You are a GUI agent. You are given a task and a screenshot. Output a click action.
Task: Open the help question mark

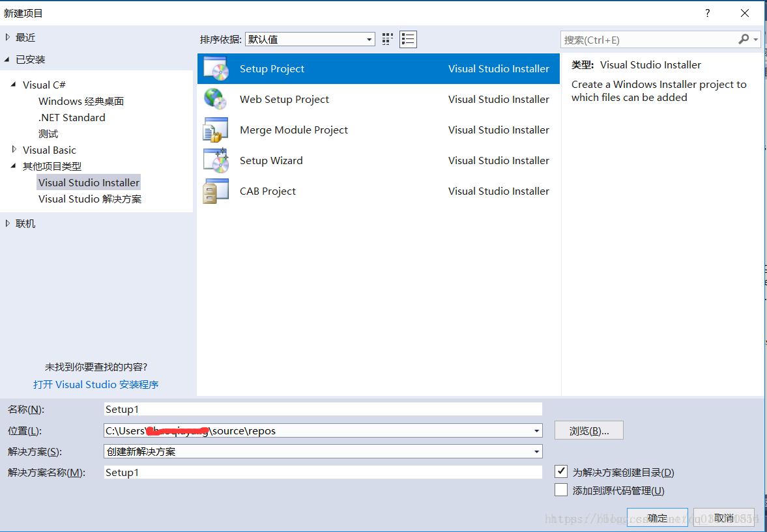[707, 13]
